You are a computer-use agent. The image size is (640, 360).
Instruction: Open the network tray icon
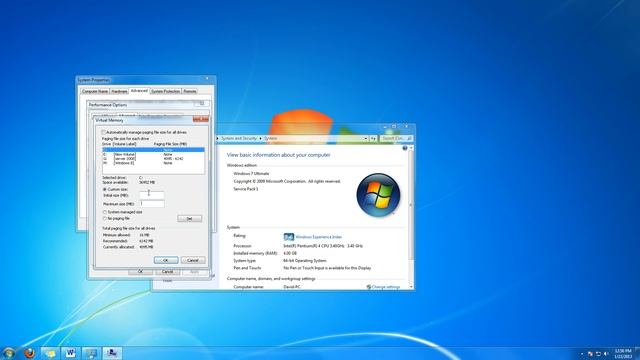tap(598, 354)
